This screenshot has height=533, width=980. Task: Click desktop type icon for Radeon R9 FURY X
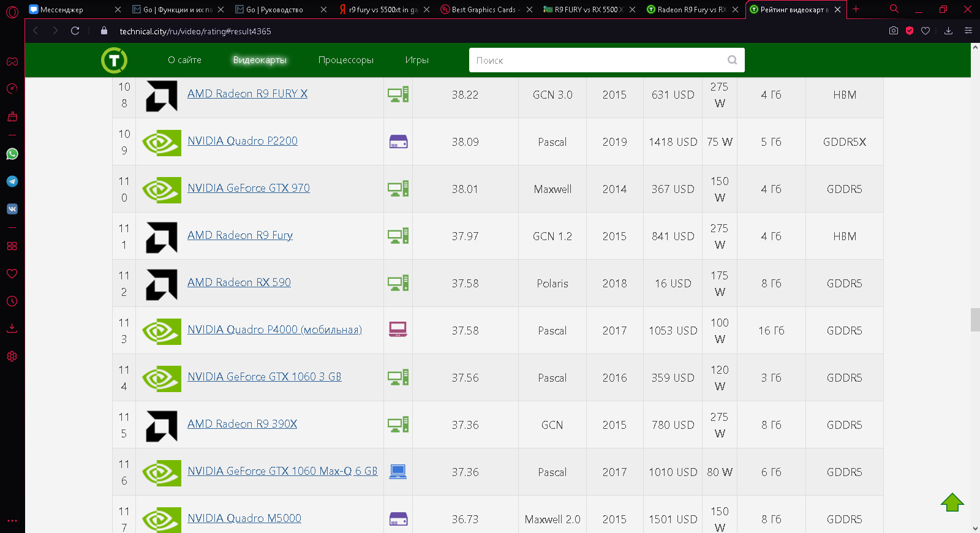pos(398,94)
